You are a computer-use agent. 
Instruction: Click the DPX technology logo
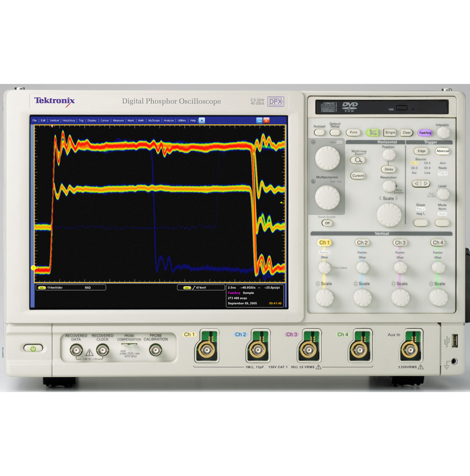(x=276, y=102)
